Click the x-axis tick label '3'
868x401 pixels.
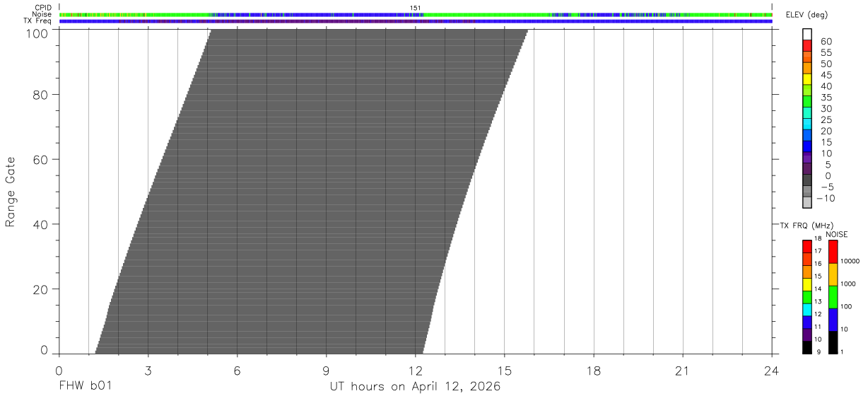(x=148, y=371)
